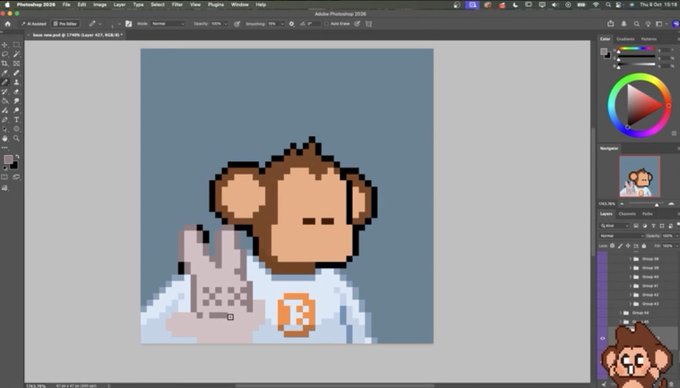Select the Type tool

coord(16,120)
